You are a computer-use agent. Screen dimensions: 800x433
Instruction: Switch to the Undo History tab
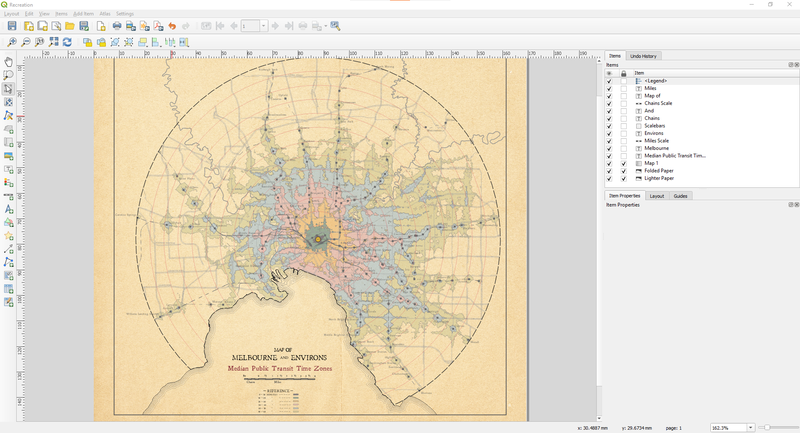pos(643,56)
